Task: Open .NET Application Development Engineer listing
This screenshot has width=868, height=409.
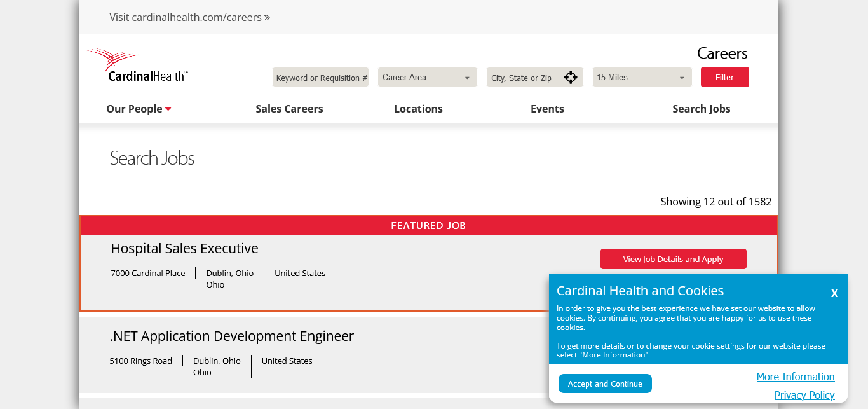Action: [231, 336]
